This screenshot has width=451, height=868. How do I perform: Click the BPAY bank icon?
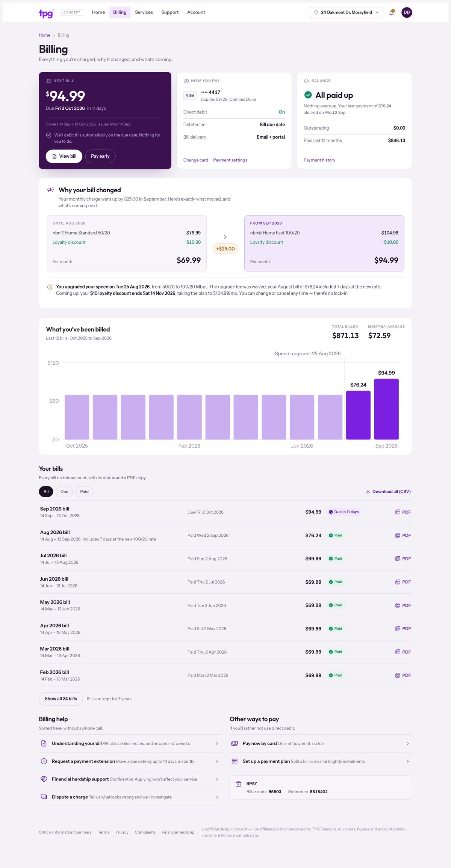(x=239, y=784)
